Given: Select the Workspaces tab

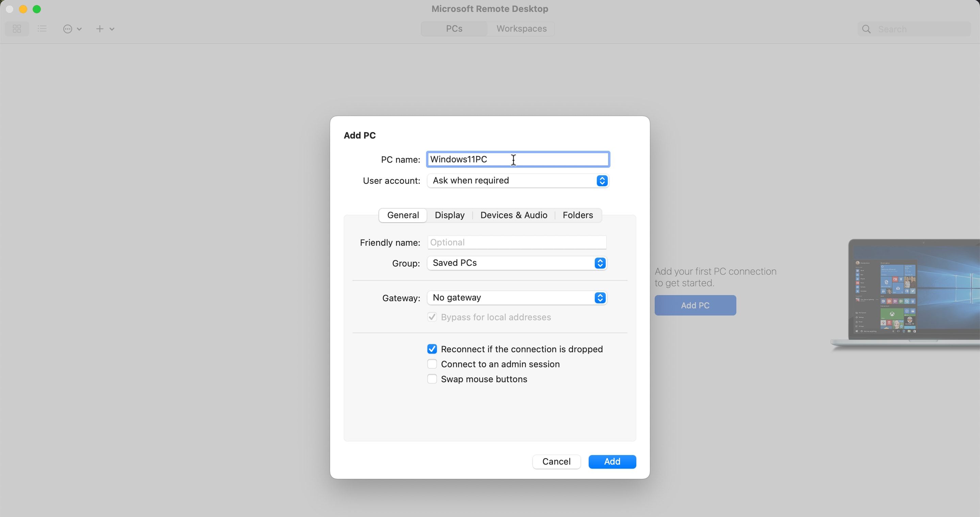Looking at the screenshot, I should [521, 29].
